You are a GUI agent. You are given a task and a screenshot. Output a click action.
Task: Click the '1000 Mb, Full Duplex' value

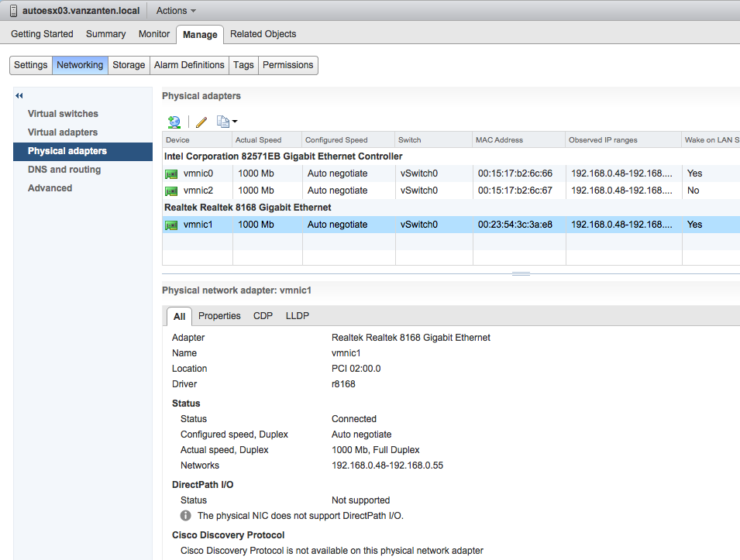[x=375, y=449]
